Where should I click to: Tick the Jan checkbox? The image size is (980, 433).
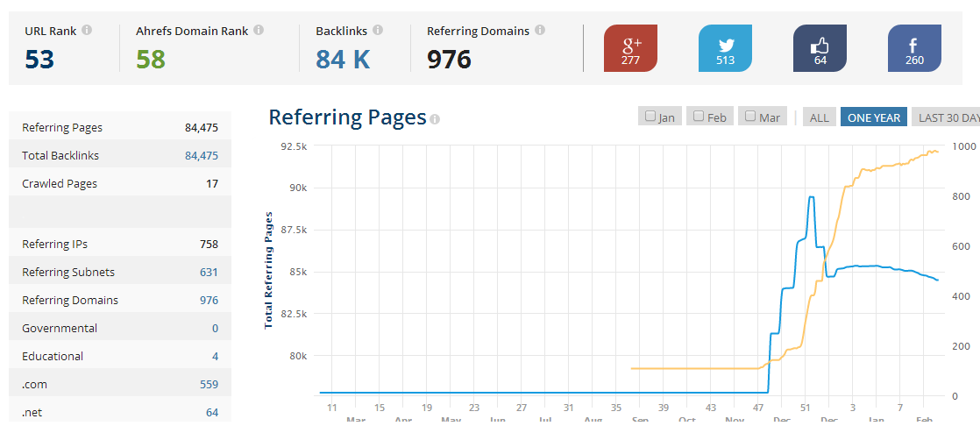coord(650,117)
